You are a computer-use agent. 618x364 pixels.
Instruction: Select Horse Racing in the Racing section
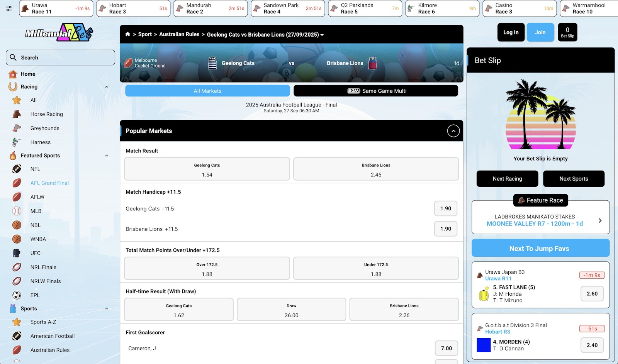[x=46, y=114]
